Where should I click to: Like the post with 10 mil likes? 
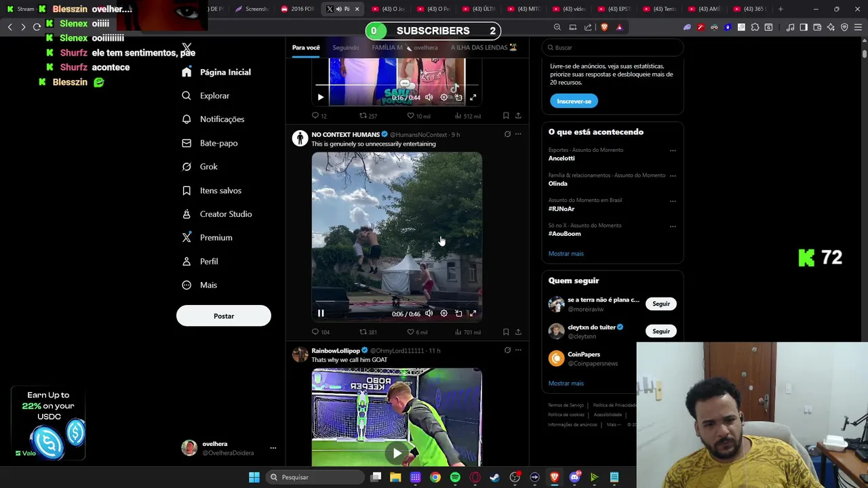tap(418, 116)
